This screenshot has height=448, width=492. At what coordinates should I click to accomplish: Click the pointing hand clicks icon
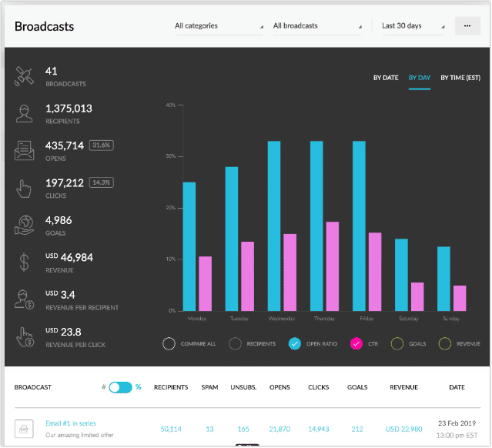click(24, 189)
